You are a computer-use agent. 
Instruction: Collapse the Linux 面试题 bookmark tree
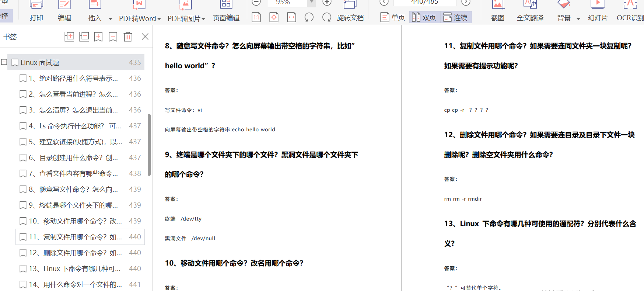[4, 62]
